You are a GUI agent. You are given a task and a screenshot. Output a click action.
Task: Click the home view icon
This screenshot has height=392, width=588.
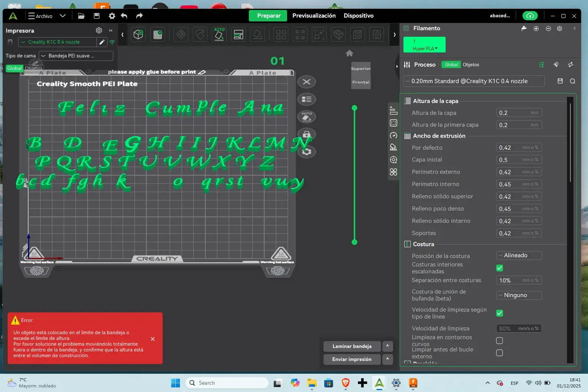(350, 53)
